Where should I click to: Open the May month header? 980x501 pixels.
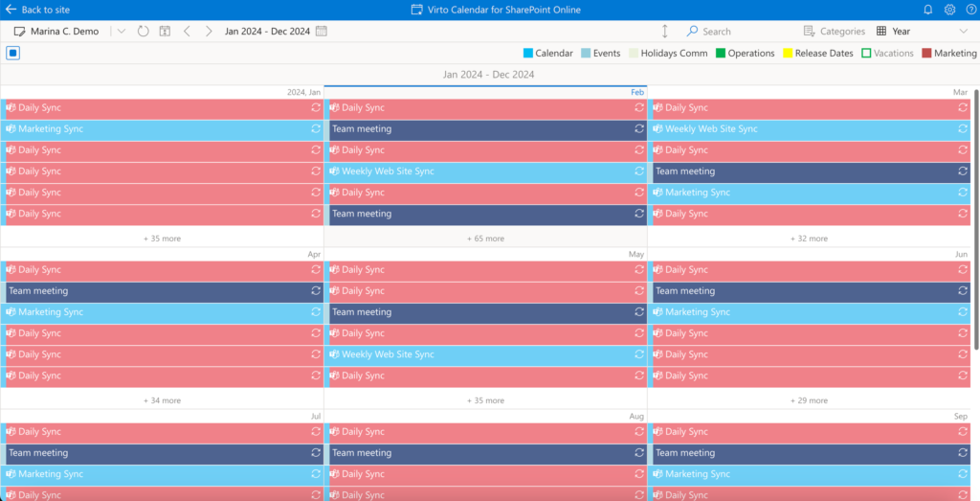[636, 254]
